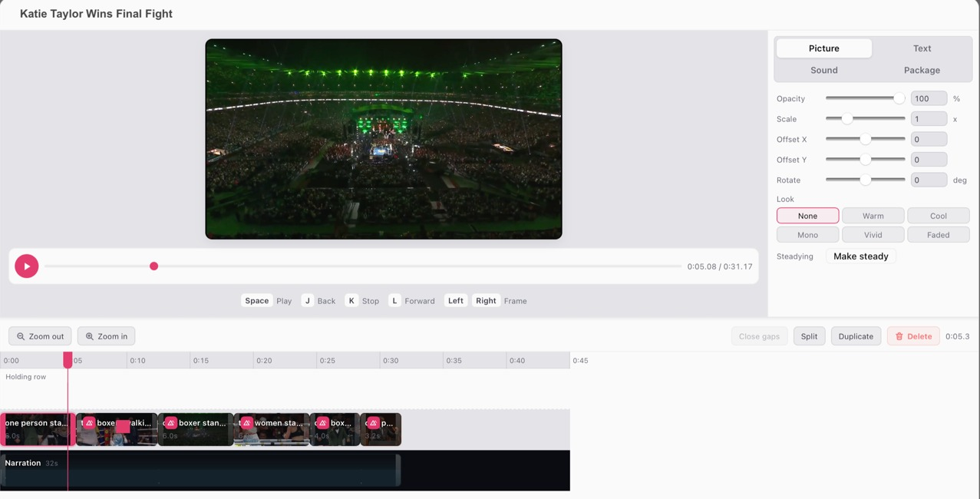This screenshot has width=980, height=499.
Task: Apply the Warm look
Action: click(x=873, y=216)
